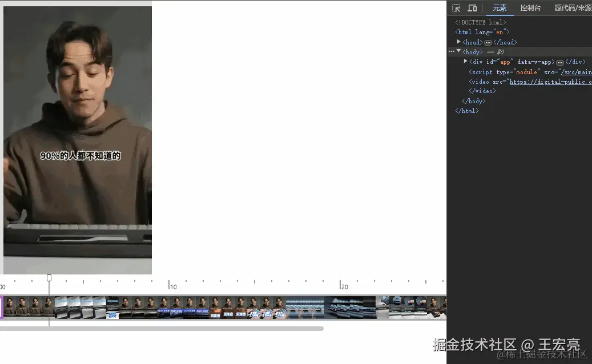
Task: Open the 源代码/来源 sources tab
Action: pyautogui.click(x=572, y=7)
